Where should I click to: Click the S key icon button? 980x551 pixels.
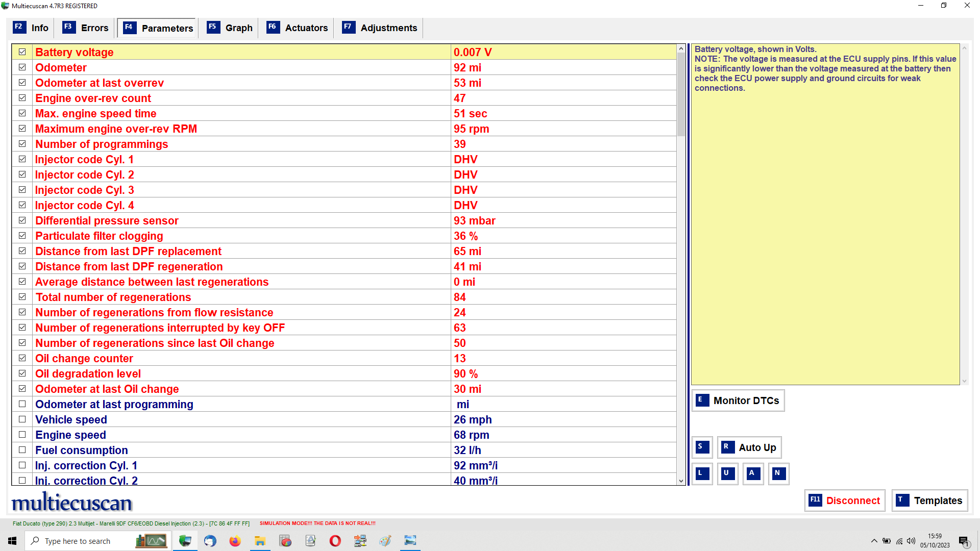[x=702, y=447]
